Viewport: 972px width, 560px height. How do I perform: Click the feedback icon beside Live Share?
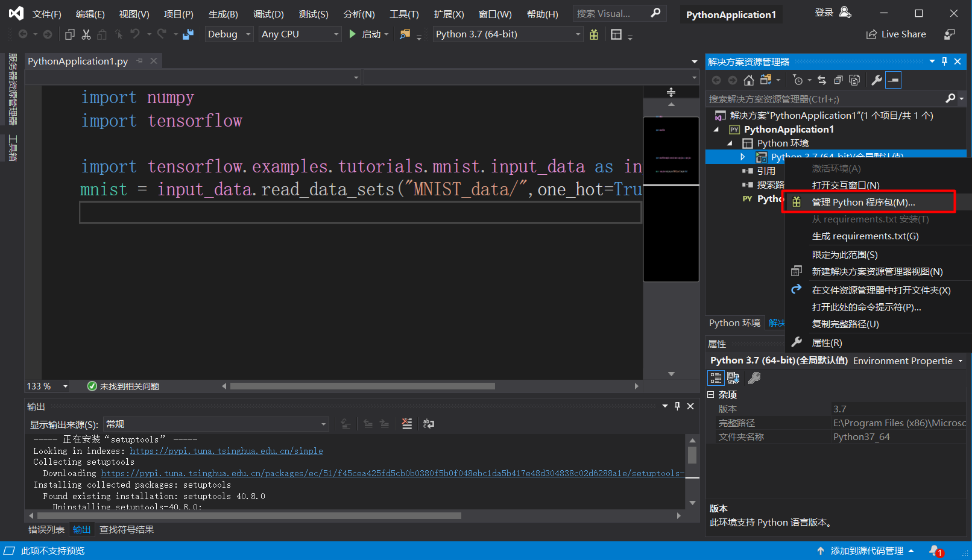click(x=950, y=34)
